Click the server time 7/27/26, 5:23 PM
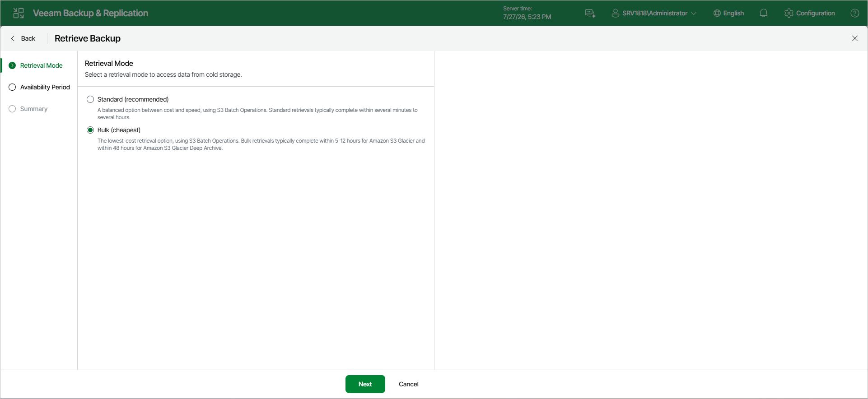This screenshot has height=399, width=868. (527, 17)
